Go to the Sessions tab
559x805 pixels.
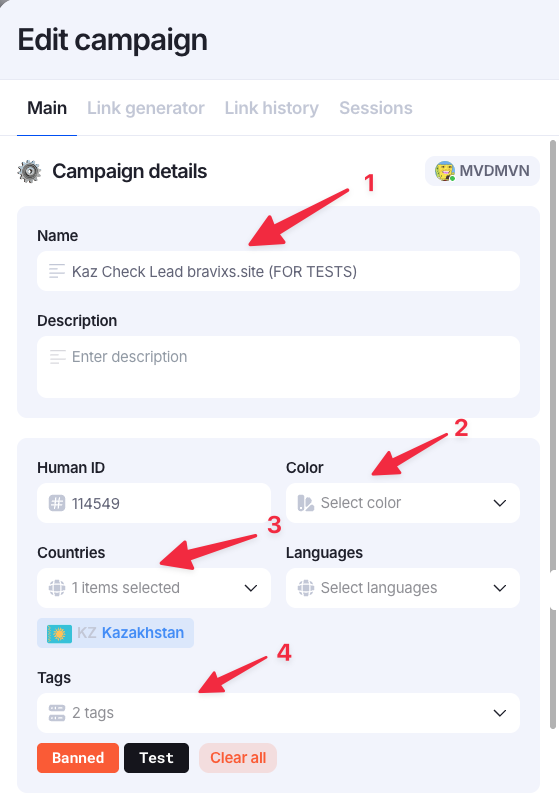(376, 108)
